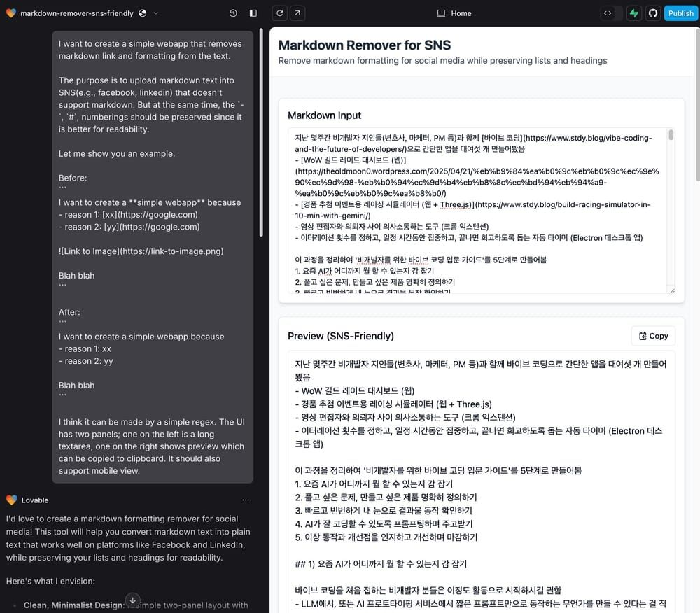700x613 pixels.
Task: Click the chat panel scrollbar
Action: coord(261,132)
